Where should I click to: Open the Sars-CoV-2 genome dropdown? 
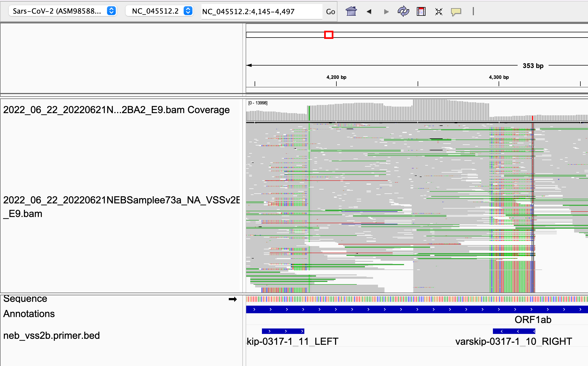[x=62, y=11]
